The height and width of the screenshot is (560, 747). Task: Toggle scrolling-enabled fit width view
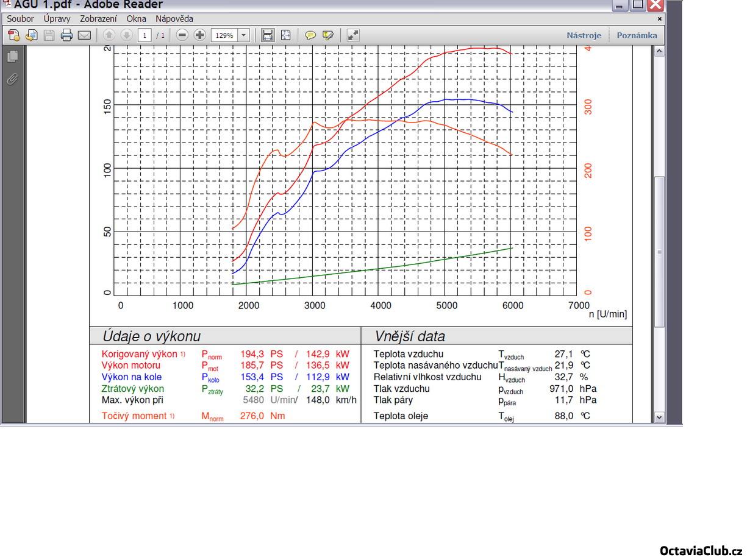[268, 35]
